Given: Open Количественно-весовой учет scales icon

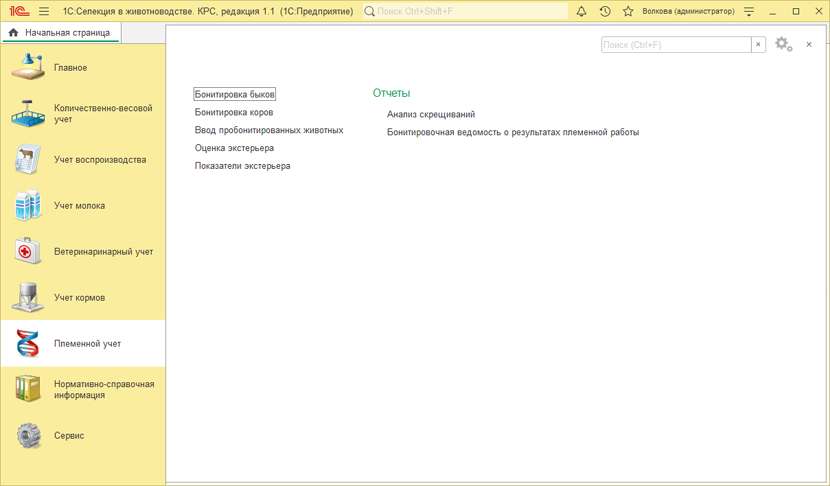Looking at the screenshot, I should coord(28,114).
